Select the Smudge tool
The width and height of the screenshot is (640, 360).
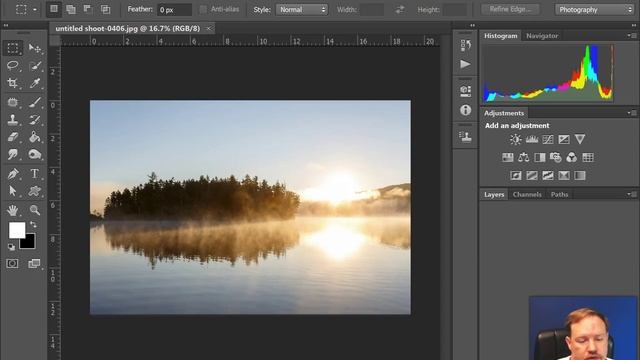point(13,154)
